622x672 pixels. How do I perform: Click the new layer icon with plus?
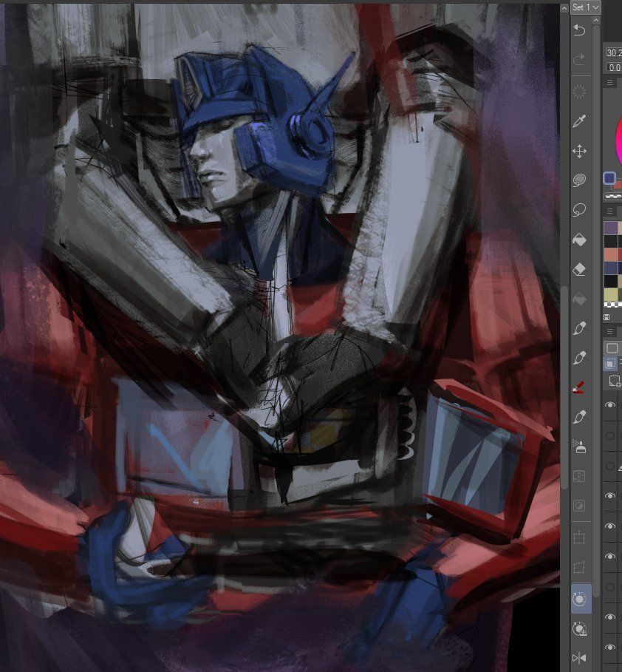[615, 381]
